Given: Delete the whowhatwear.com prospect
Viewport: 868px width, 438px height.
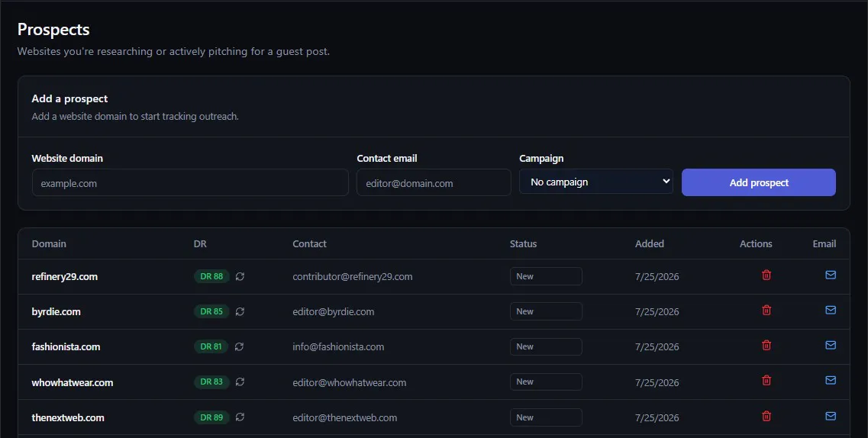Looking at the screenshot, I should [x=766, y=381].
